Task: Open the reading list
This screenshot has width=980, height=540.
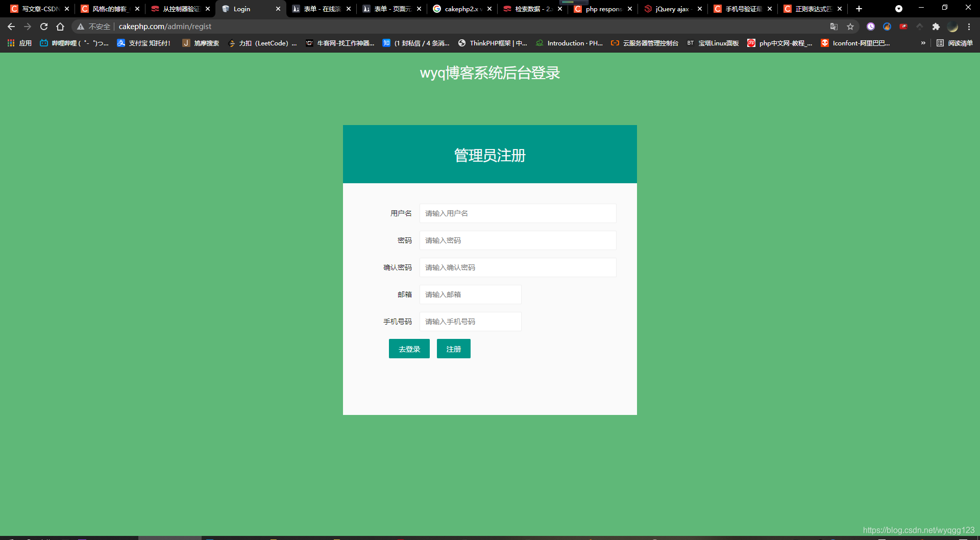Action: click(954, 43)
